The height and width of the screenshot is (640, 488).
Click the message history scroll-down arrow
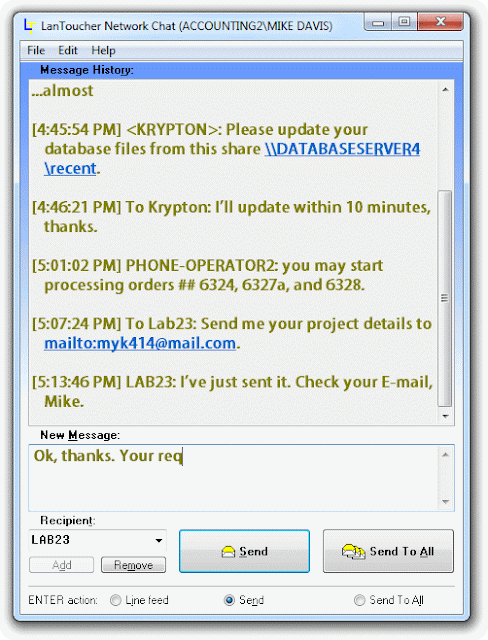tap(445, 416)
